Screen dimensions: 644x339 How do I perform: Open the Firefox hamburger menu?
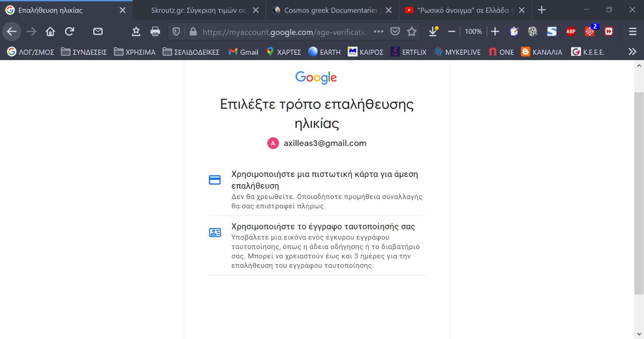633,31
